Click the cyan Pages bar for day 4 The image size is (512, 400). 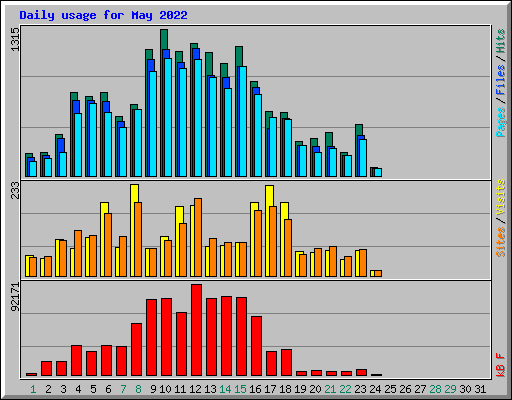coord(78,145)
